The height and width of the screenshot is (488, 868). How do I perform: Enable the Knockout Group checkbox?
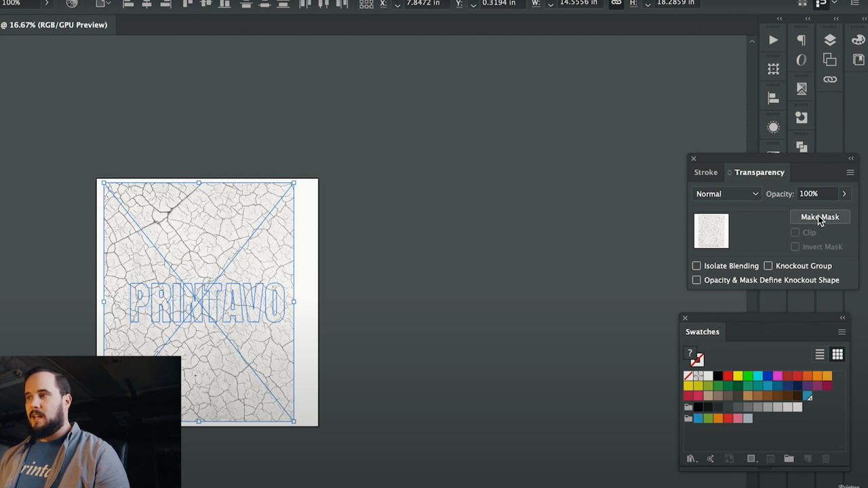click(x=768, y=266)
